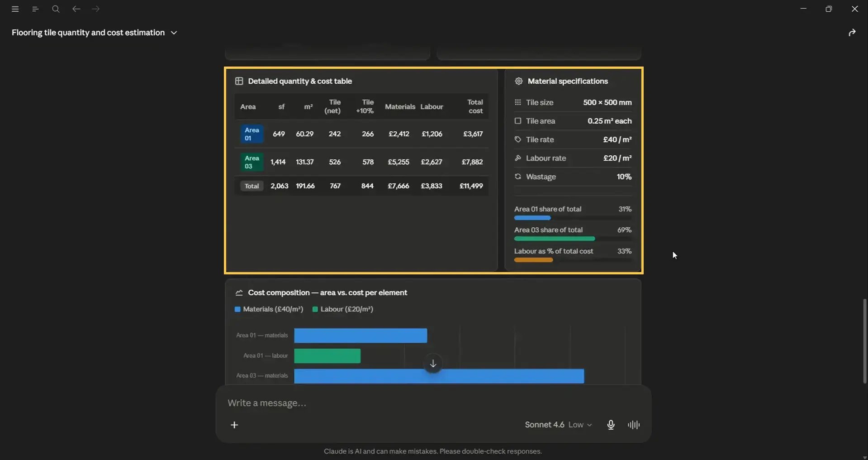Click the share arrow icon
This screenshot has width=868, height=460.
click(x=852, y=33)
